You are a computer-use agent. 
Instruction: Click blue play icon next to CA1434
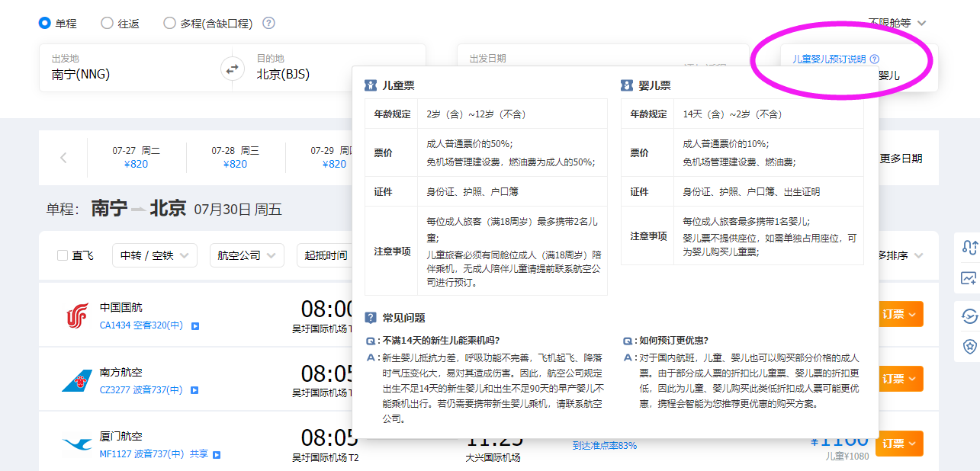[195, 326]
